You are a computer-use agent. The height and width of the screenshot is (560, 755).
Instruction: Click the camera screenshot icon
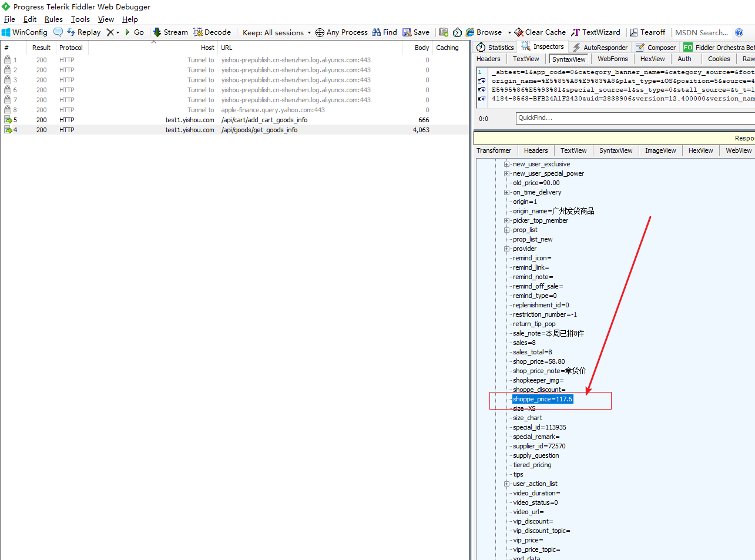click(444, 32)
